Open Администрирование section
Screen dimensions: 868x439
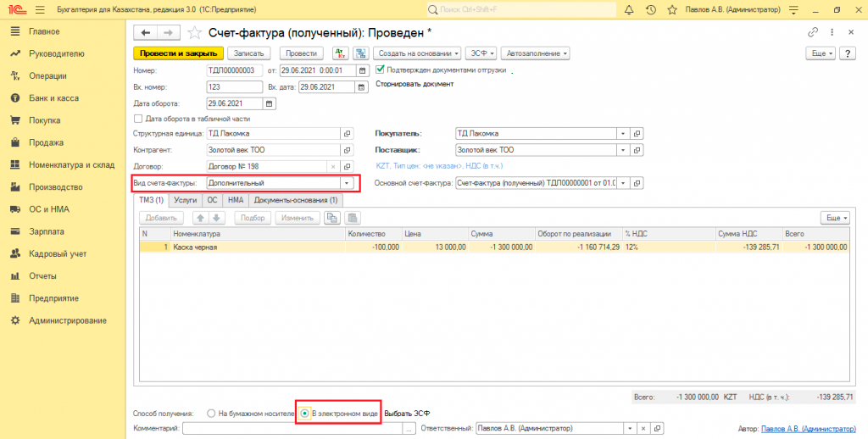point(68,320)
